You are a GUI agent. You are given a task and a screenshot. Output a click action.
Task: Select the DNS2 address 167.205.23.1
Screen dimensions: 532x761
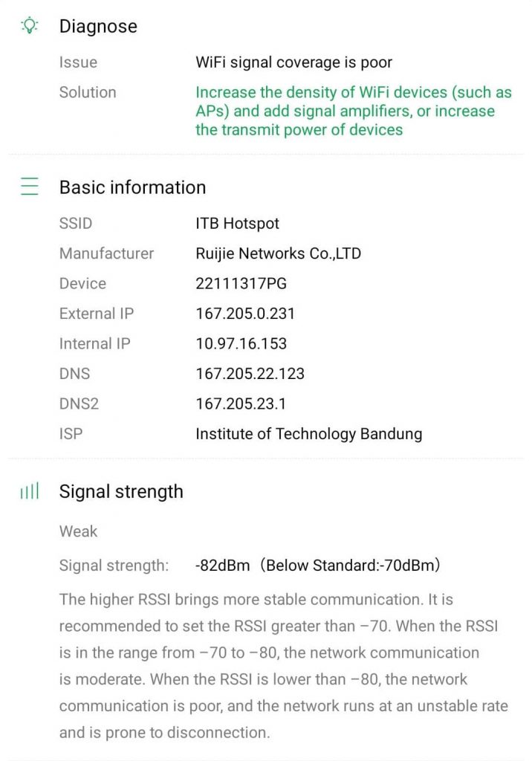coord(241,404)
